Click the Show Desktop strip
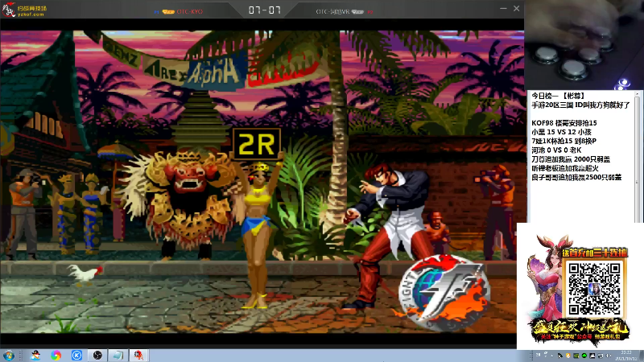The image size is (644, 362). [642, 356]
